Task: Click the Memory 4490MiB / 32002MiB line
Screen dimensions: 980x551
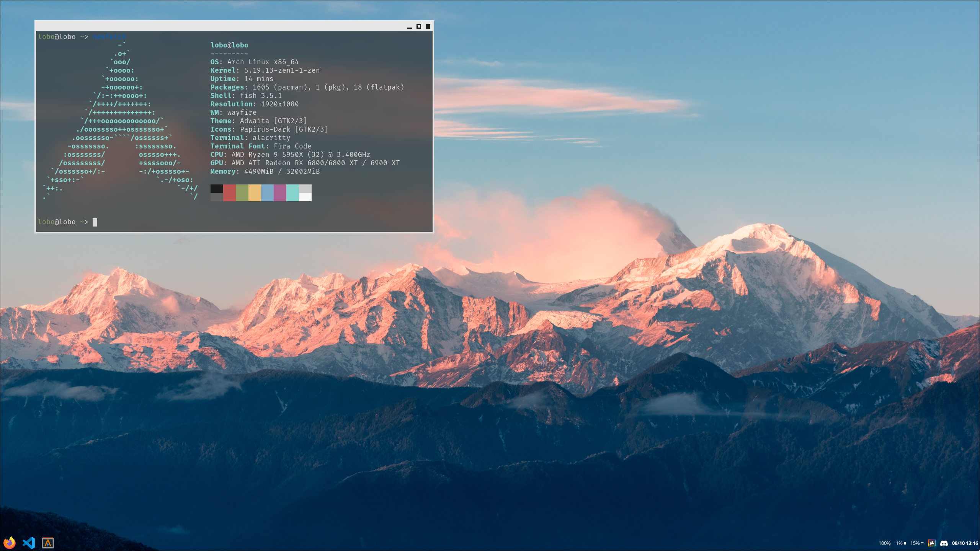Action: coord(265,171)
